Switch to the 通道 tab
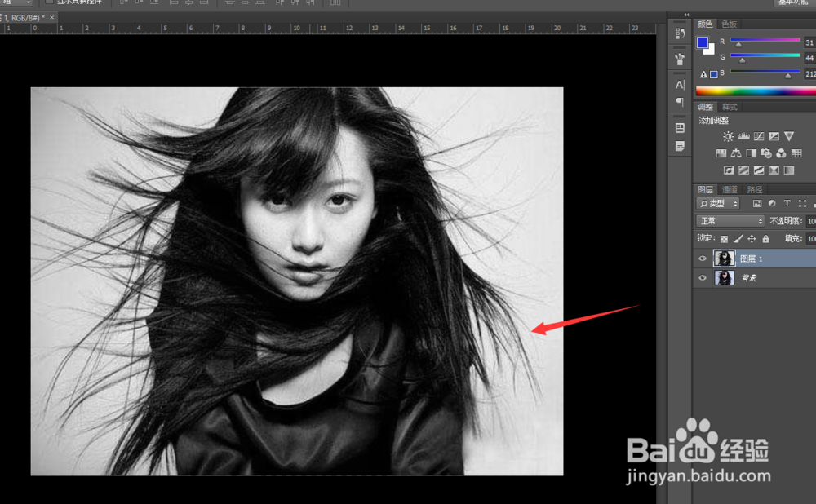 pyautogui.click(x=730, y=189)
